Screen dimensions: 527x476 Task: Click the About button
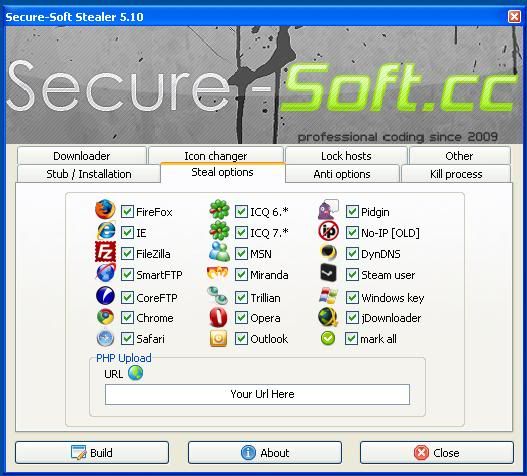(x=265, y=452)
